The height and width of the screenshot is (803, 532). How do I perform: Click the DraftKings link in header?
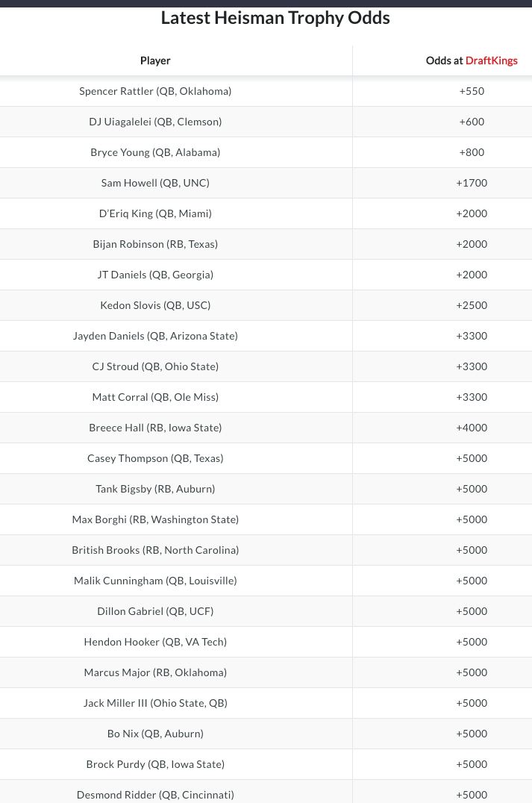(x=491, y=60)
